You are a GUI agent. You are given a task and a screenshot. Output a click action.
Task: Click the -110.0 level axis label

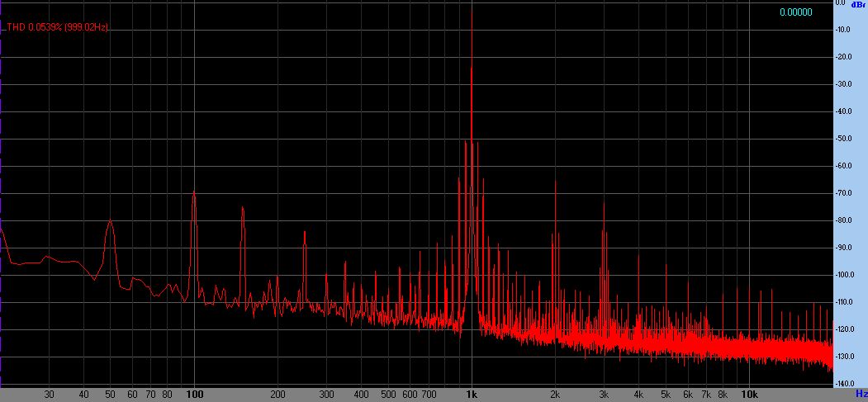click(x=844, y=302)
